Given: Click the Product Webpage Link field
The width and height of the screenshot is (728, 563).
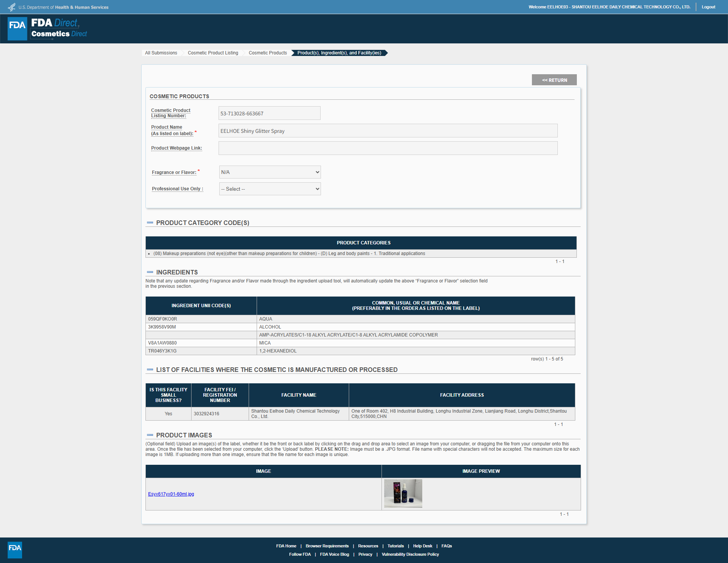Looking at the screenshot, I should [388, 148].
